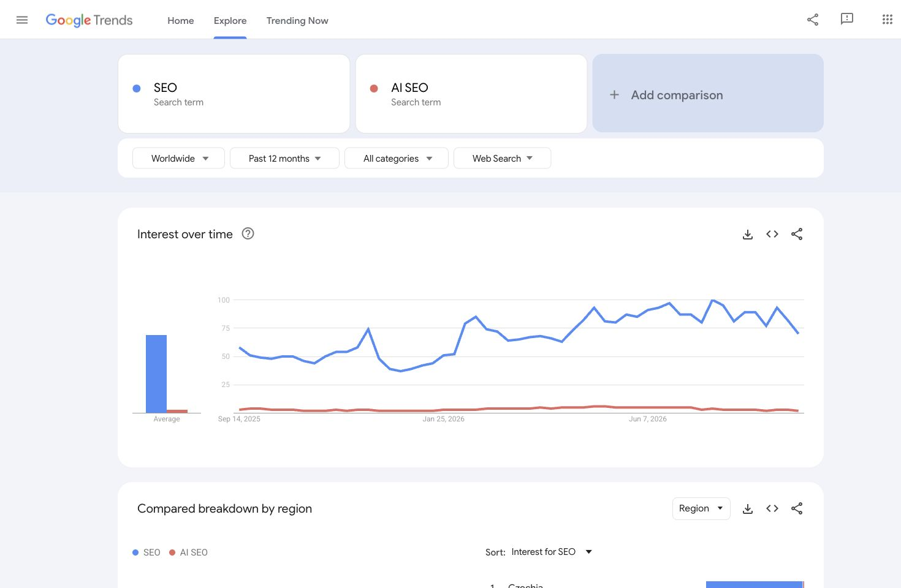Screen dimensions: 901x588
Task: Click the 100 y-axis label
Action: (224, 300)
